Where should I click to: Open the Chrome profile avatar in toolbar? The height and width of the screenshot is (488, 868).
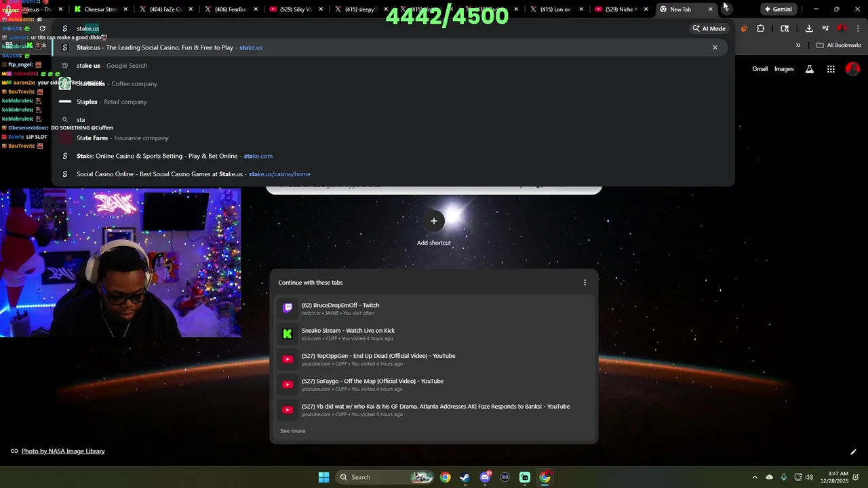point(842,28)
